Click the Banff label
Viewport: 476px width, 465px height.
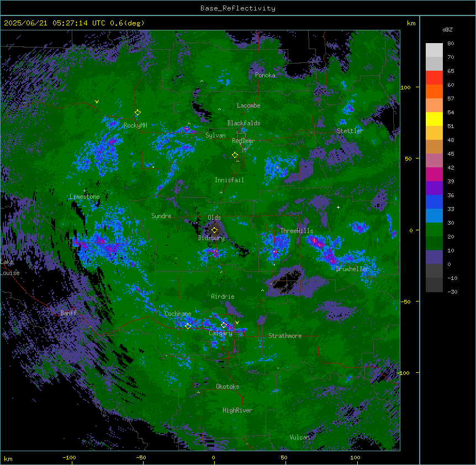tap(68, 313)
